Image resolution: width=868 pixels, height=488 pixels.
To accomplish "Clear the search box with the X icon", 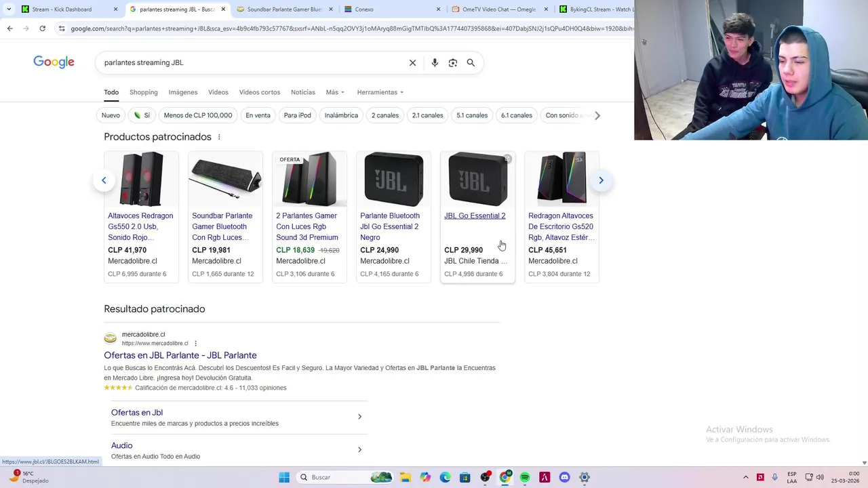I will pos(412,62).
